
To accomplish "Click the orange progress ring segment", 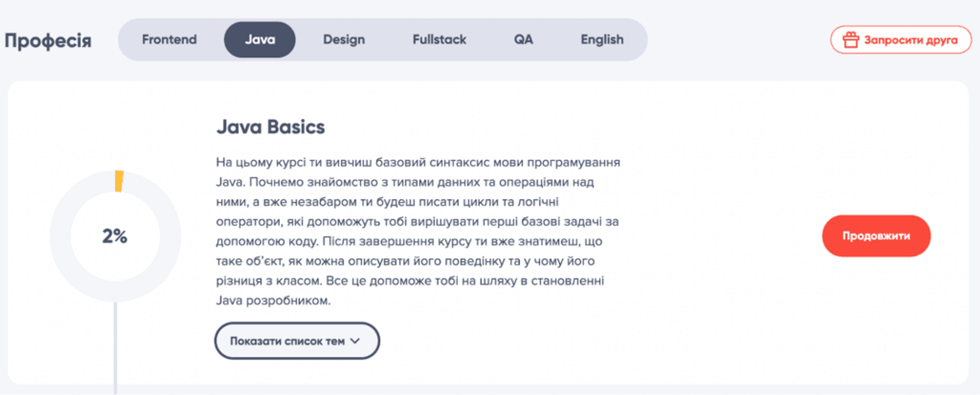I will (x=119, y=181).
